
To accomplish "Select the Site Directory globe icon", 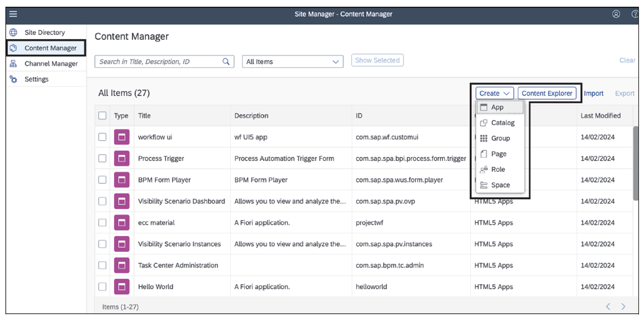I will pos(12,32).
